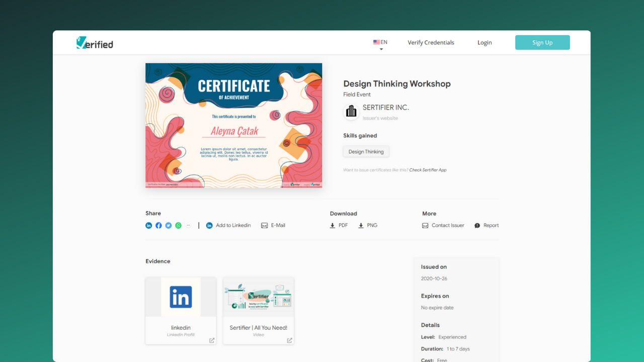
Task: Select the Design Thinking skill tag
Action: tap(366, 152)
